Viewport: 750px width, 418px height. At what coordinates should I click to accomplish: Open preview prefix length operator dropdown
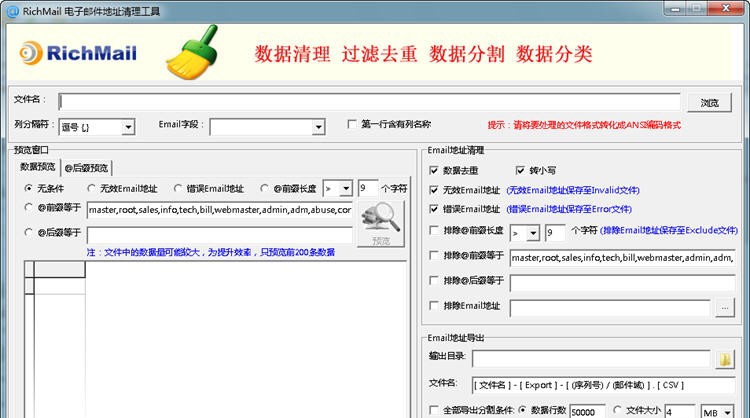coord(346,188)
